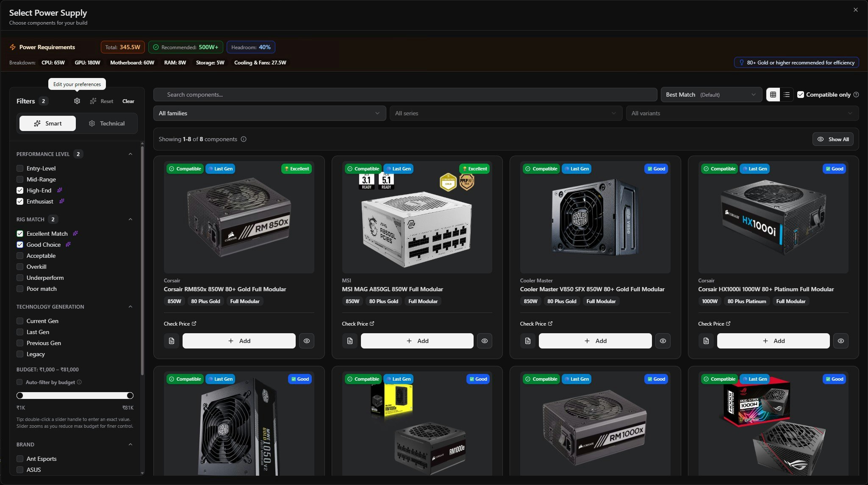Click the lightning Power Requirements icon

coord(13,47)
